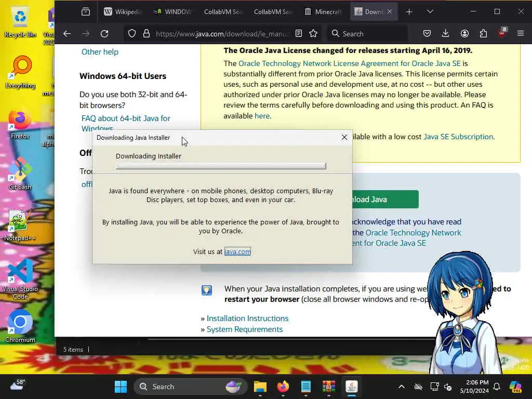Select Visual Studio Code desktop shortcut
The height and width of the screenshot is (399, 532).
tap(20, 280)
